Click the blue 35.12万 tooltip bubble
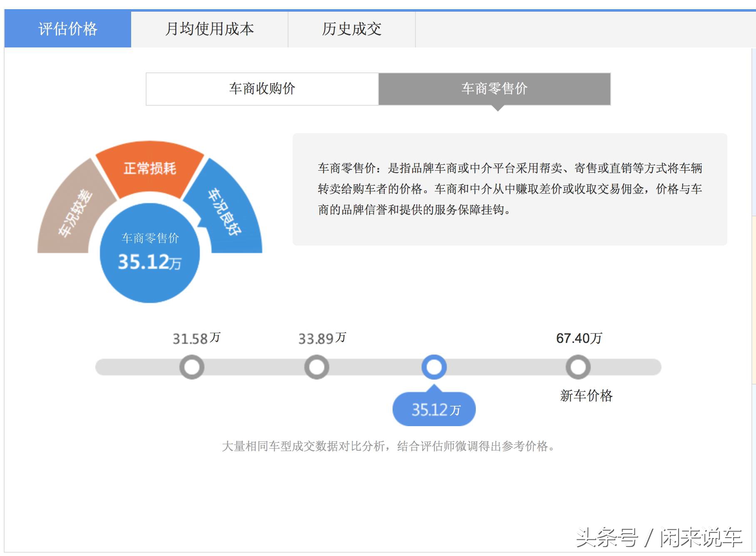This screenshot has width=756, height=556. (434, 409)
